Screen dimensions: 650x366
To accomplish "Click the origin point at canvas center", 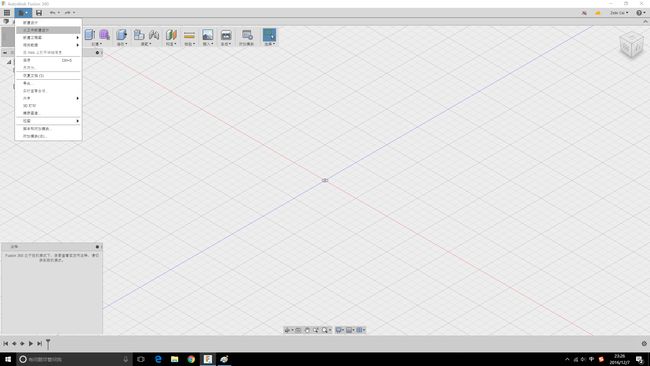I will tap(325, 180).
